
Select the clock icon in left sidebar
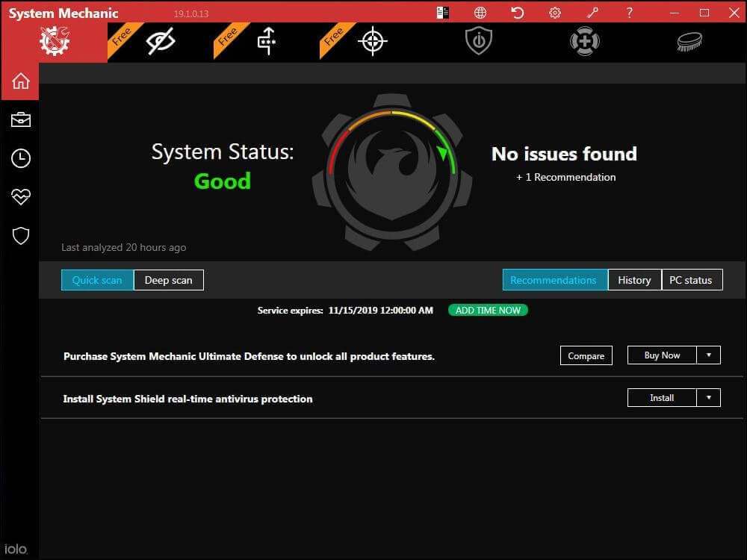click(19, 158)
